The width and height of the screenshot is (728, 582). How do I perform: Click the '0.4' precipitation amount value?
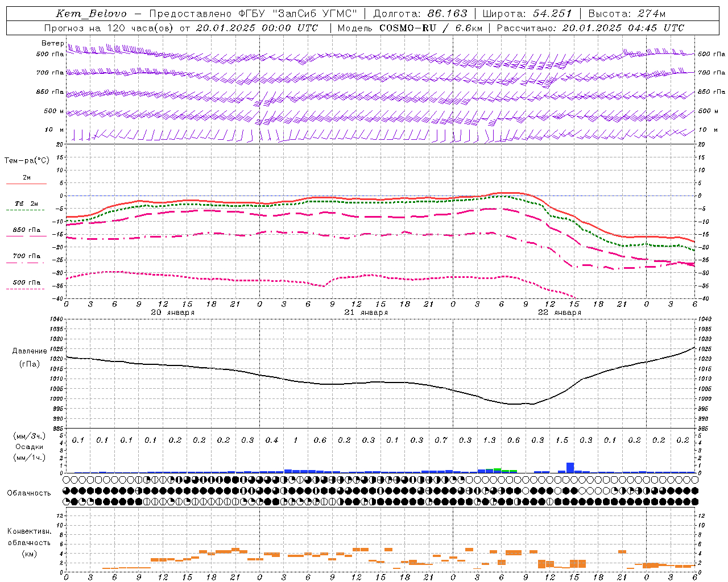point(271,440)
